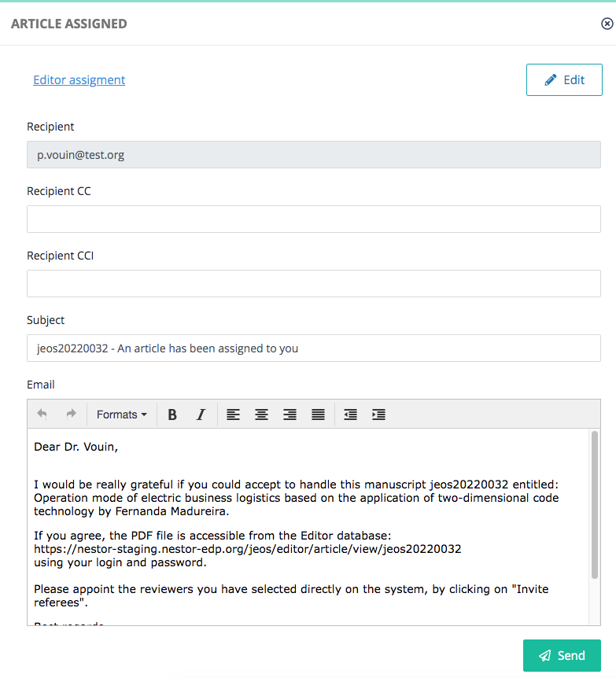The image size is (616, 678).
Task: Decrease indent of the email text
Action: pyautogui.click(x=350, y=415)
